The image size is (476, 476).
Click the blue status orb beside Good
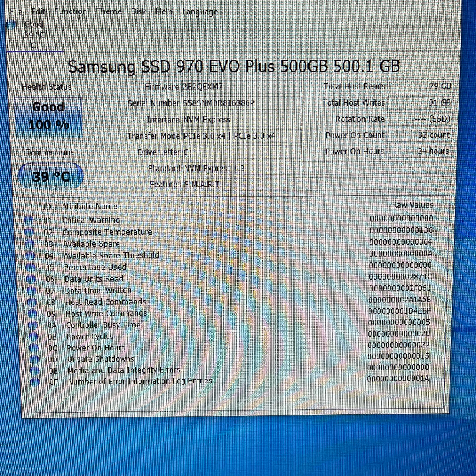(x=11, y=25)
